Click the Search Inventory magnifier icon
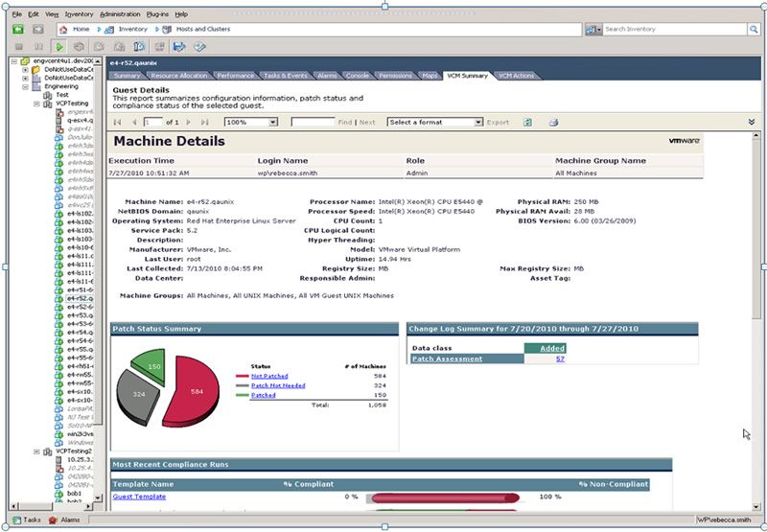Viewport: 767px width, 532px height. coord(592,30)
